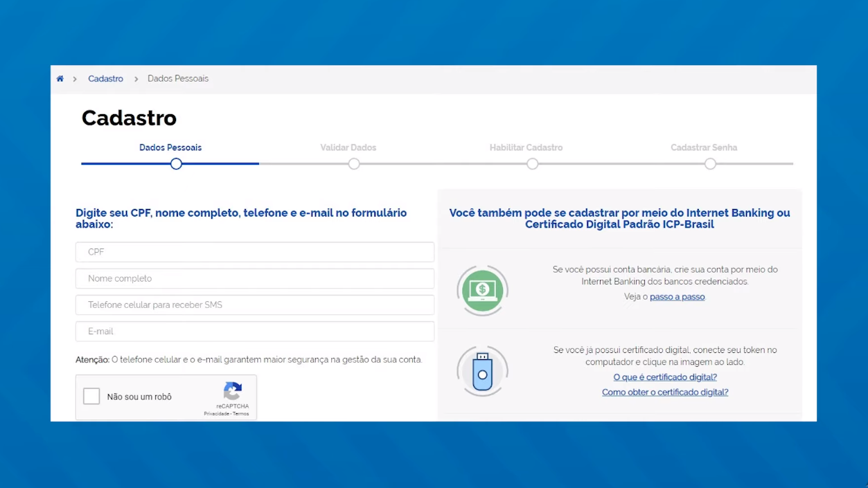Click the home icon in breadcrumb
Screen dimensions: 868x488
pos(60,79)
